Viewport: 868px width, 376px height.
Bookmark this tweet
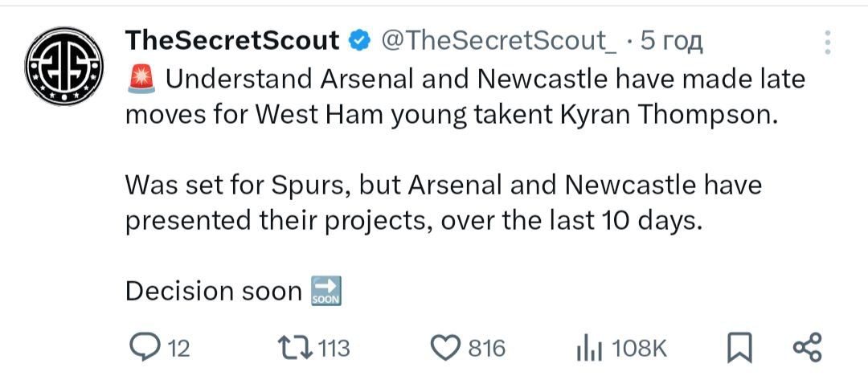pyautogui.click(x=739, y=347)
